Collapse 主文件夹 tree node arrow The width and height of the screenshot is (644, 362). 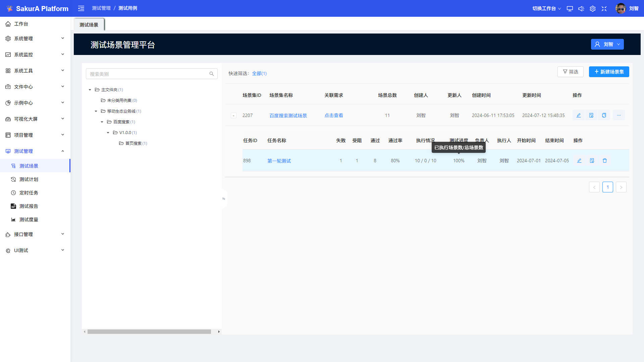point(90,90)
